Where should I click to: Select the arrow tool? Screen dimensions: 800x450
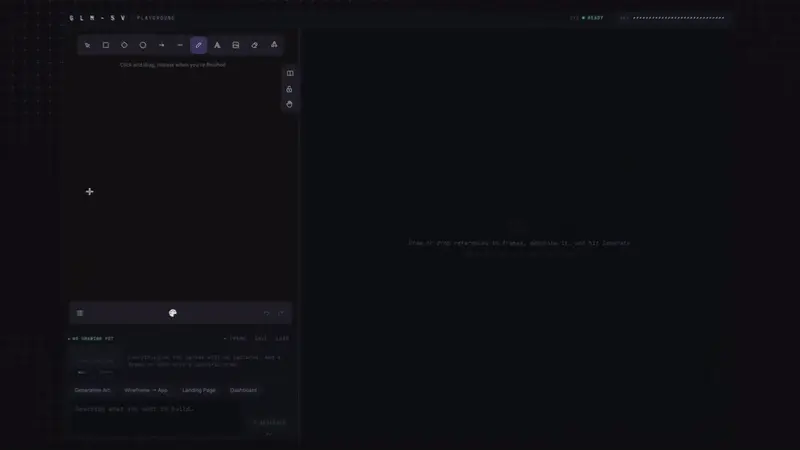click(x=161, y=45)
